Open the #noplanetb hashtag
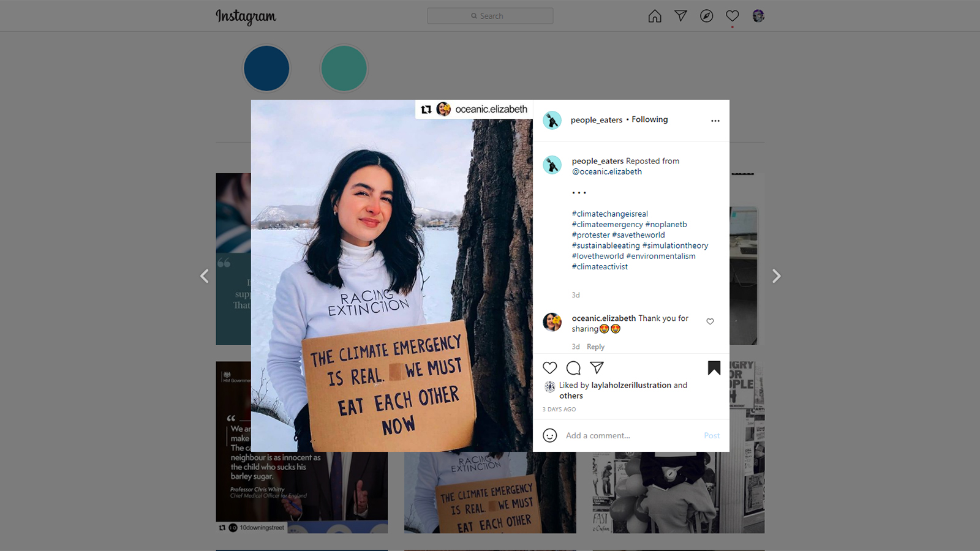Viewport: 980px width, 551px height. point(666,224)
